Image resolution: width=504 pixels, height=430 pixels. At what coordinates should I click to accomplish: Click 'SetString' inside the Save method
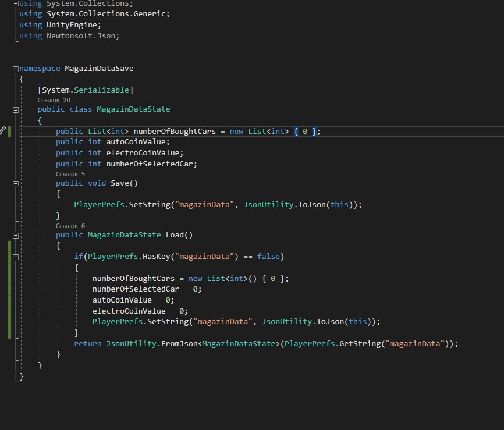coord(150,205)
